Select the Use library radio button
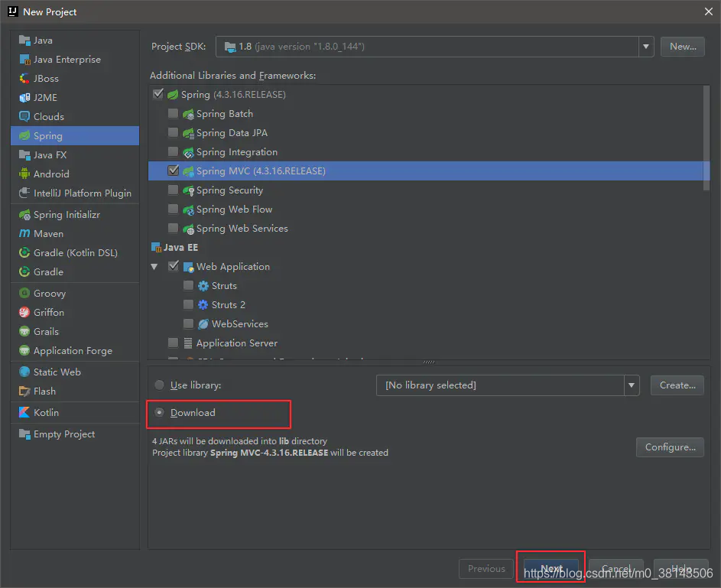Viewport: 721px width, 588px height. [x=159, y=385]
